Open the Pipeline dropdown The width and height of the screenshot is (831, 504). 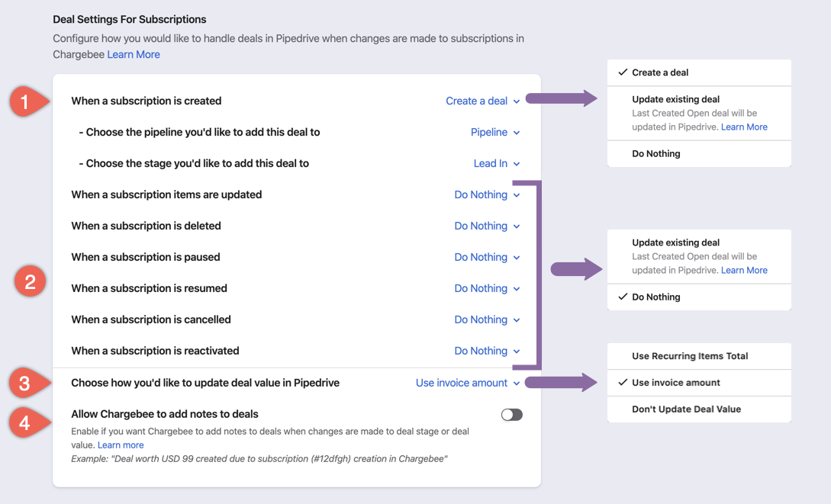[494, 132]
